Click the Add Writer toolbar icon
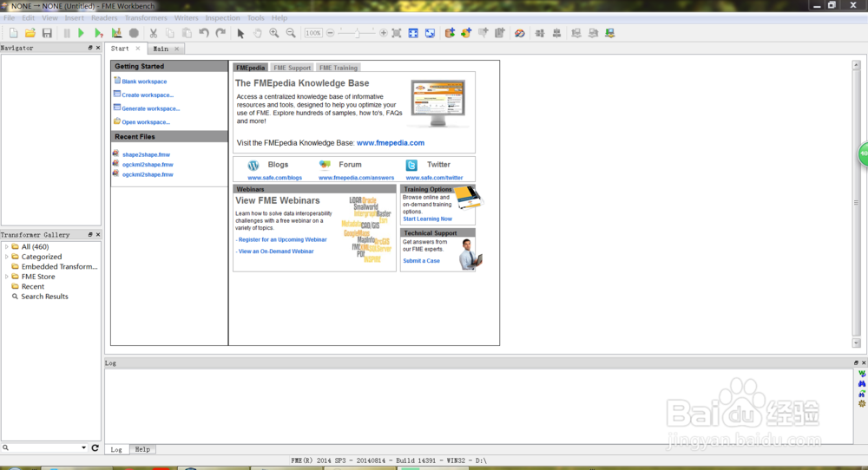 tap(466, 33)
